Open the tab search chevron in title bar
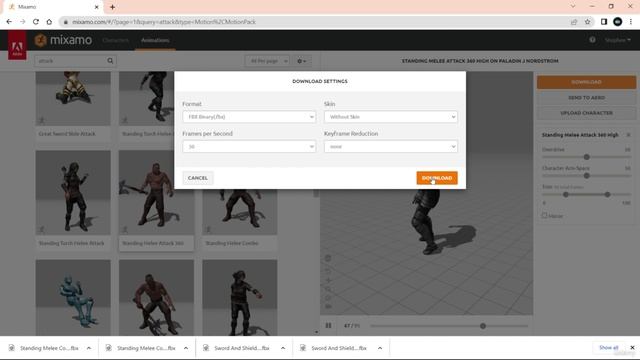640x360 pixels. [x=573, y=7]
